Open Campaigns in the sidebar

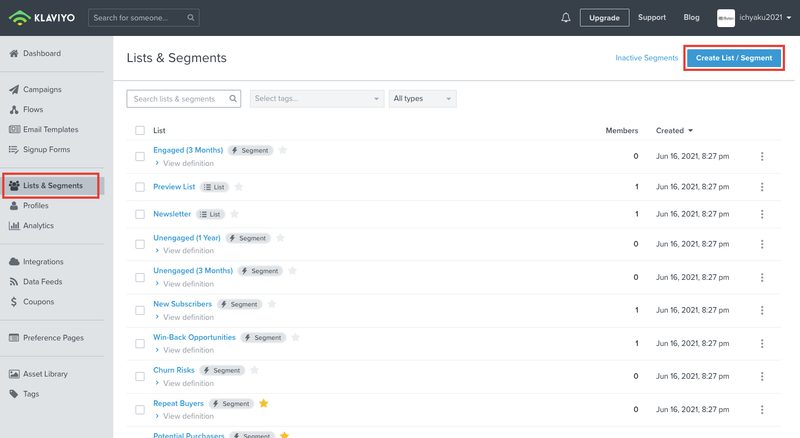click(x=35, y=89)
